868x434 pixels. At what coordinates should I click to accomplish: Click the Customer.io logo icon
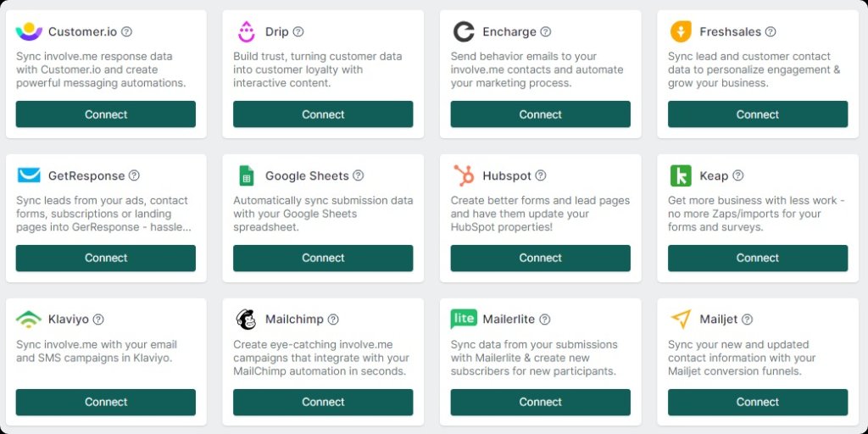[x=29, y=31]
